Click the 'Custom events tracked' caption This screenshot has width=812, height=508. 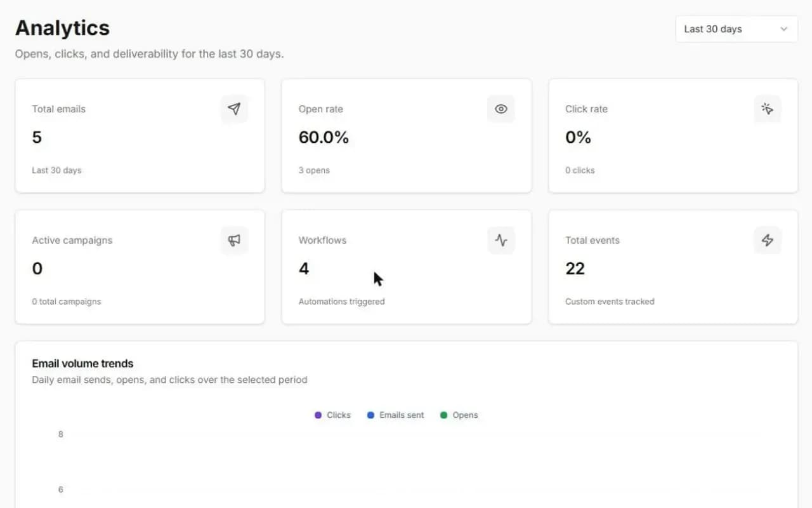[x=610, y=302]
